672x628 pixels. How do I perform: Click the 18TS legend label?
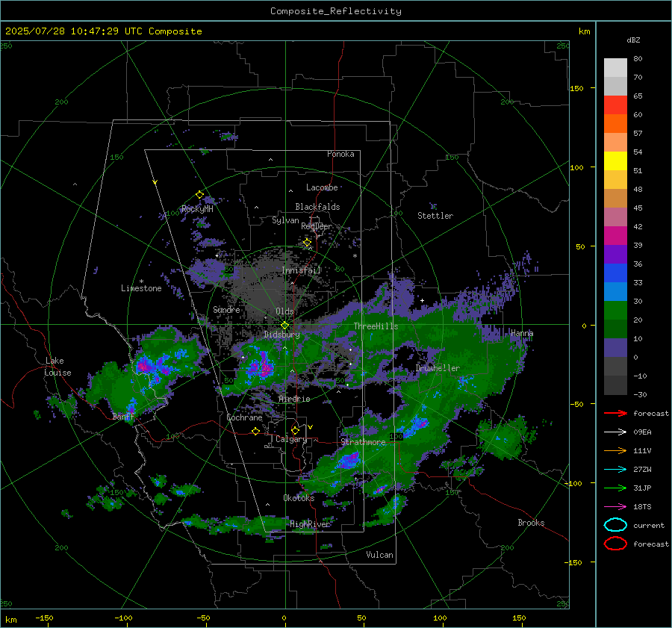642,507
